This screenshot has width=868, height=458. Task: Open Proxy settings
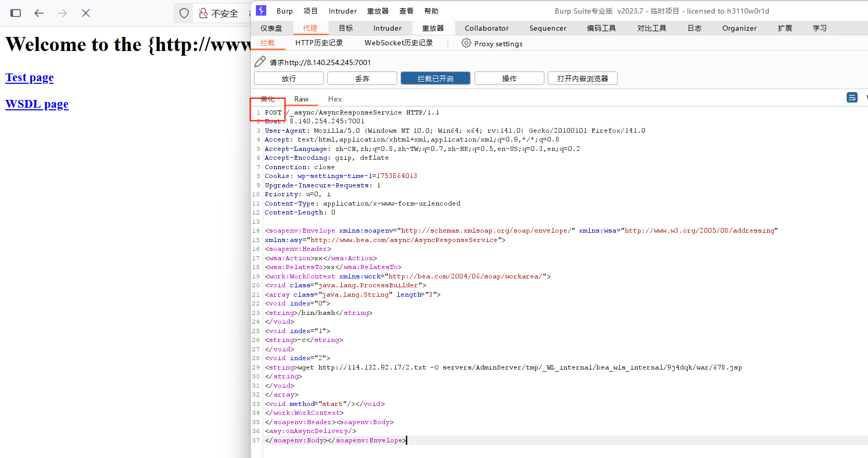click(x=498, y=44)
